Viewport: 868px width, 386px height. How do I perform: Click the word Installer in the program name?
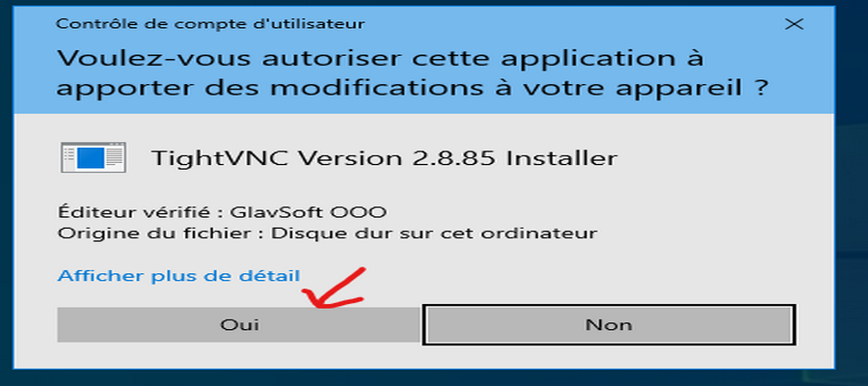(562, 158)
